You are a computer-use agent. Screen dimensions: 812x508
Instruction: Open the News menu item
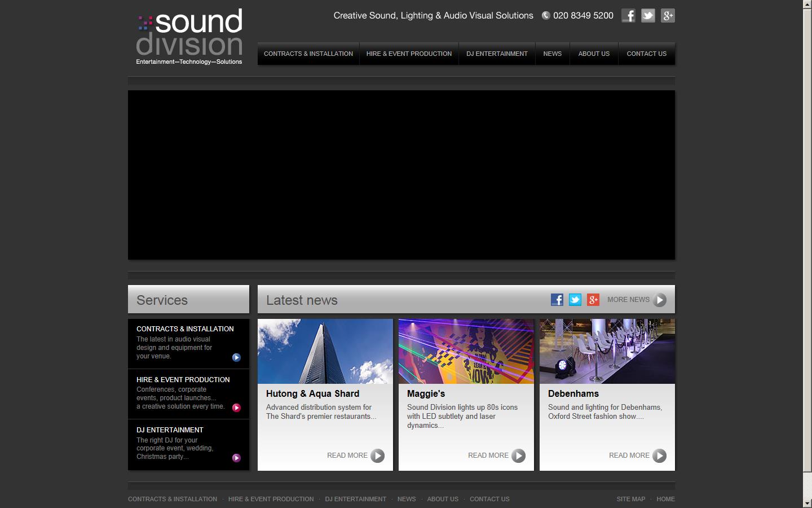tap(552, 53)
